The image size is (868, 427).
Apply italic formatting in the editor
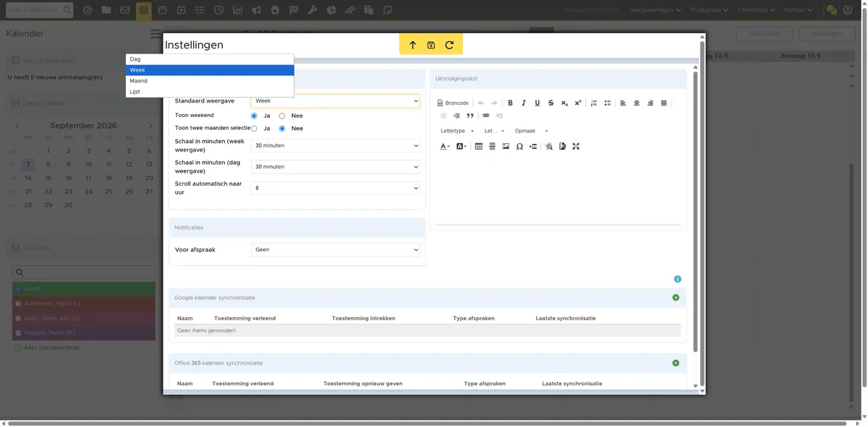(524, 103)
